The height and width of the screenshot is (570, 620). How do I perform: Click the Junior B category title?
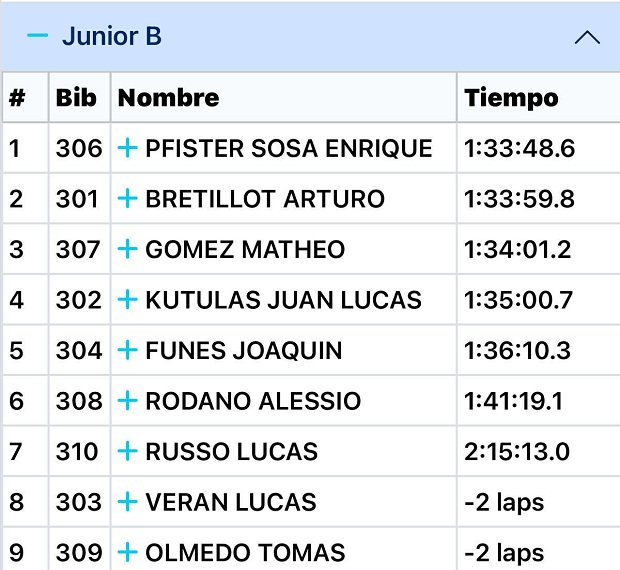112,37
